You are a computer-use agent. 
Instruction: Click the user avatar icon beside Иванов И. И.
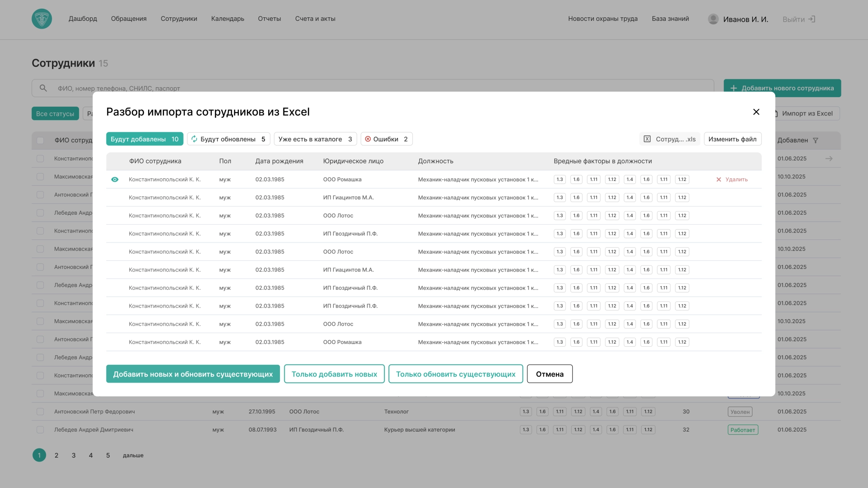click(713, 19)
